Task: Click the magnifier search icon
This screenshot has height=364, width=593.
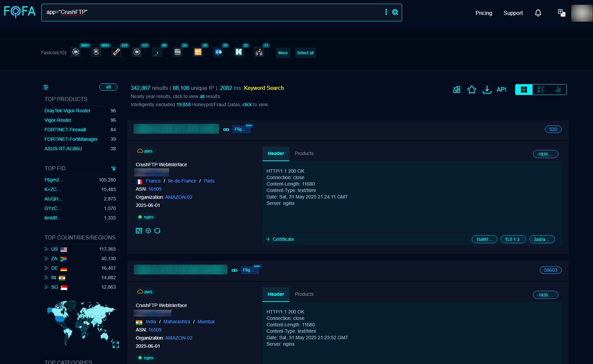Action: tap(395, 12)
